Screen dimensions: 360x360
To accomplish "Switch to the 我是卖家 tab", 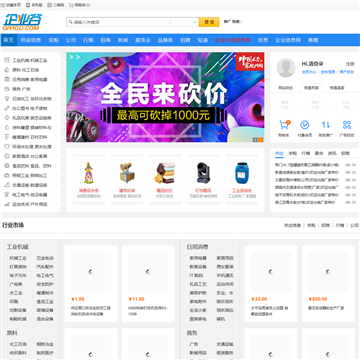I will pyautogui.click(x=337, y=88).
